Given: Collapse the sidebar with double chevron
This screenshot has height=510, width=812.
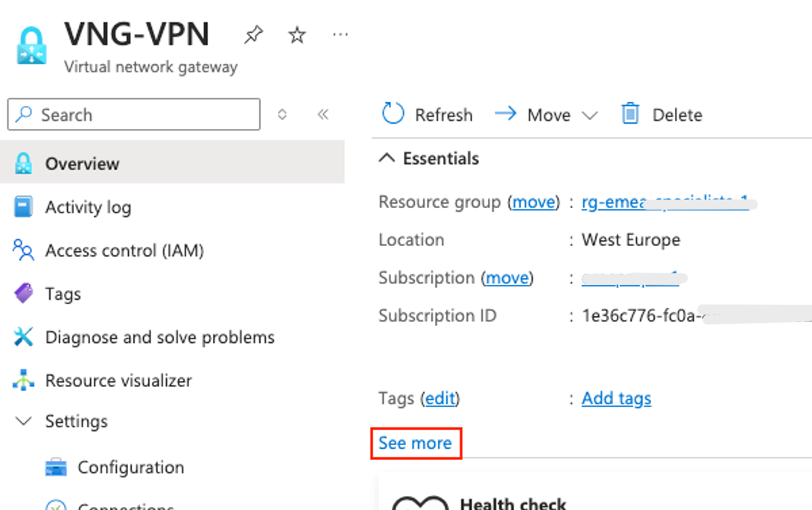Looking at the screenshot, I should (x=323, y=114).
